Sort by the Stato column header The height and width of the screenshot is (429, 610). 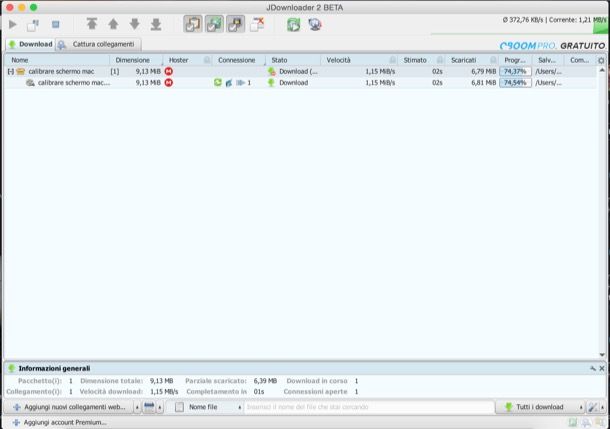[294, 60]
